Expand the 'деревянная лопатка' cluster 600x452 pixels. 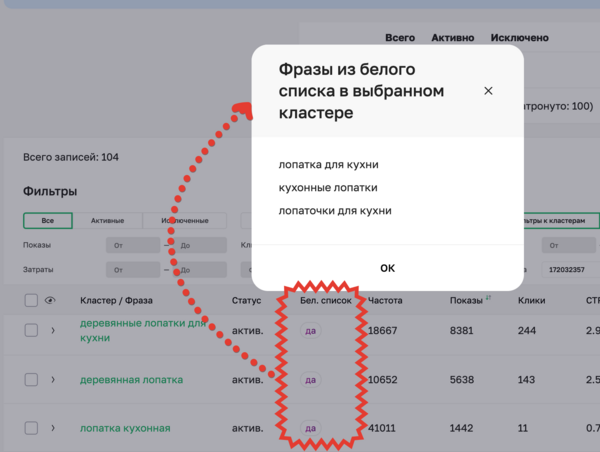point(53,380)
